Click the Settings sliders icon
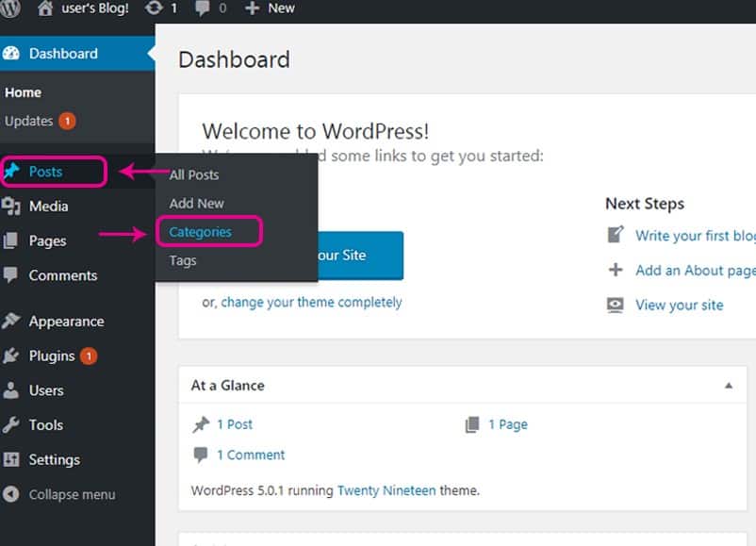Screen dimensions: 756x546 (11, 459)
